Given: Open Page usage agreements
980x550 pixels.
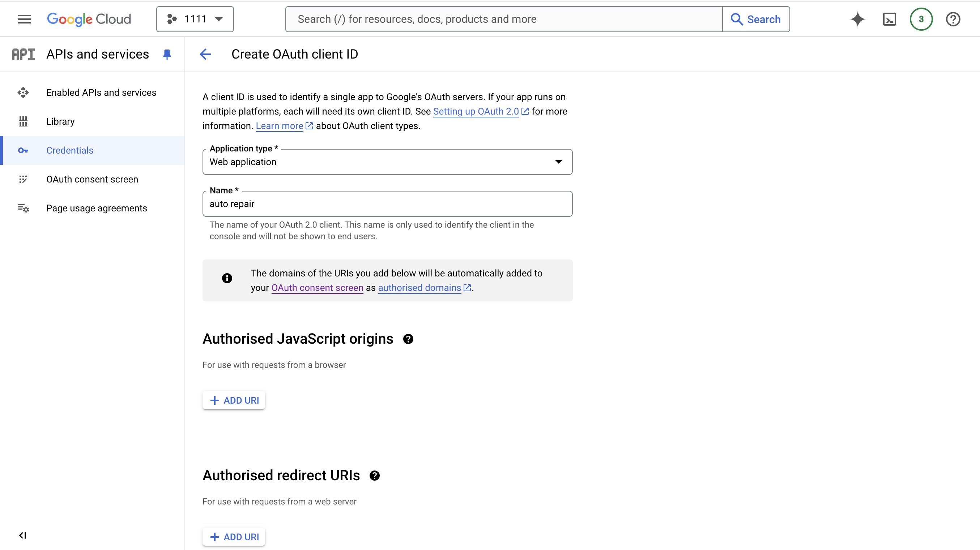Looking at the screenshot, I should pyautogui.click(x=93, y=208).
